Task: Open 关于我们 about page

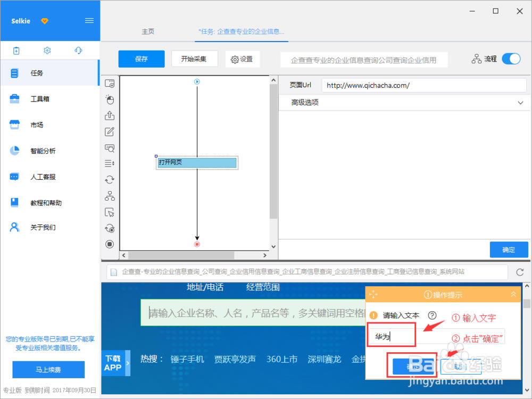Action: tap(49, 227)
